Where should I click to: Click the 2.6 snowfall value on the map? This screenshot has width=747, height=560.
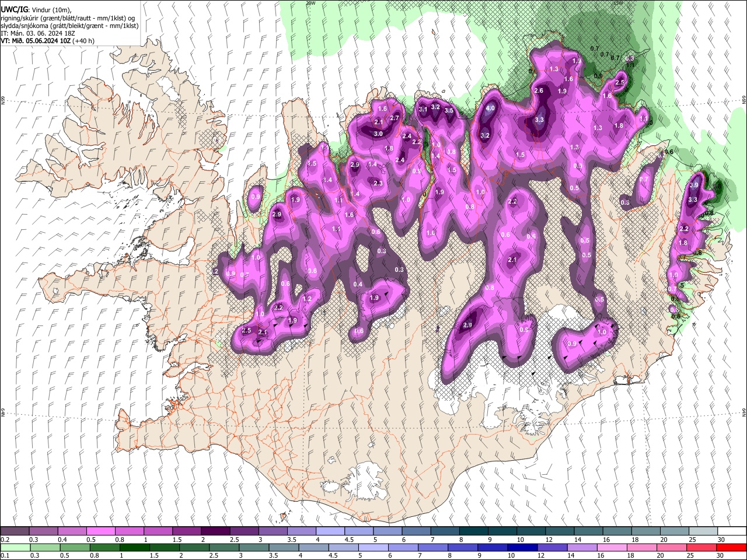[x=539, y=90]
